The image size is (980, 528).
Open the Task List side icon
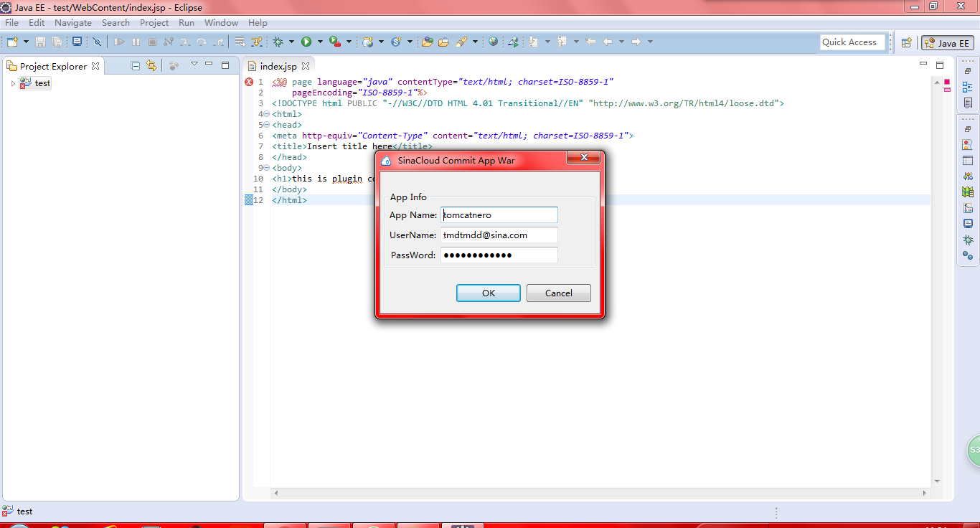968,104
